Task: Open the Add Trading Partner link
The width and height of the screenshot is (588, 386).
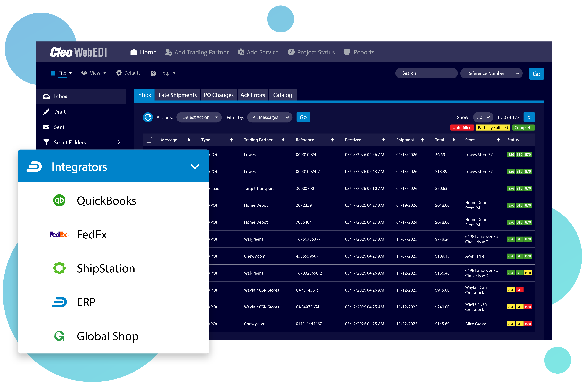Action: [197, 52]
